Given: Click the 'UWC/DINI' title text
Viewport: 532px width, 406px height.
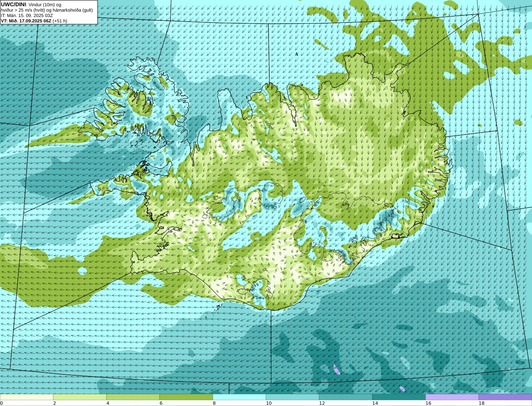Looking at the screenshot, I should click(13, 5).
